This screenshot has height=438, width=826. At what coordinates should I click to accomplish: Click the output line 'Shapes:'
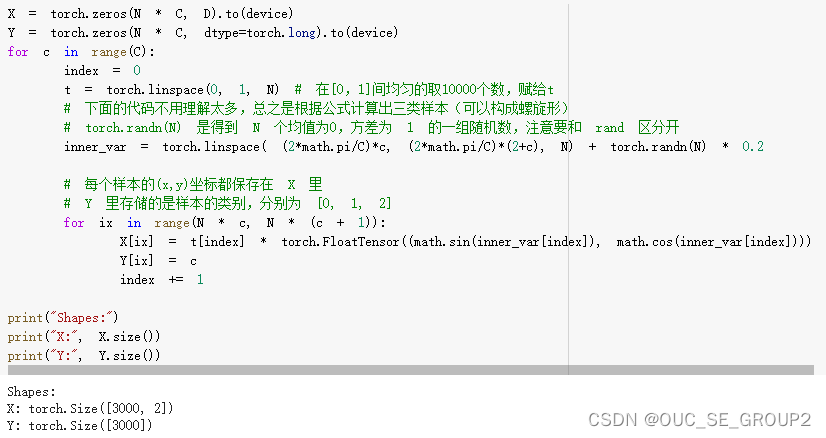[32, 392]
